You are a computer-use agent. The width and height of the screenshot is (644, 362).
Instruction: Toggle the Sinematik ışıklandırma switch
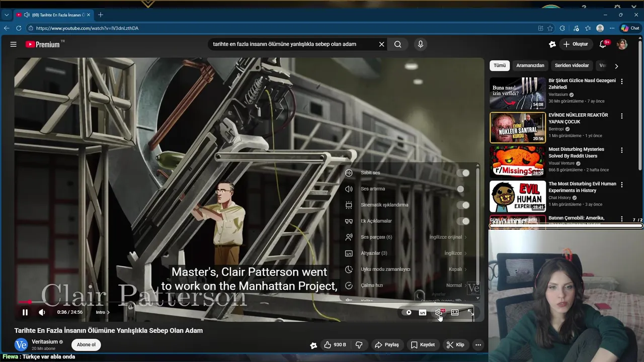coord(463,205)
